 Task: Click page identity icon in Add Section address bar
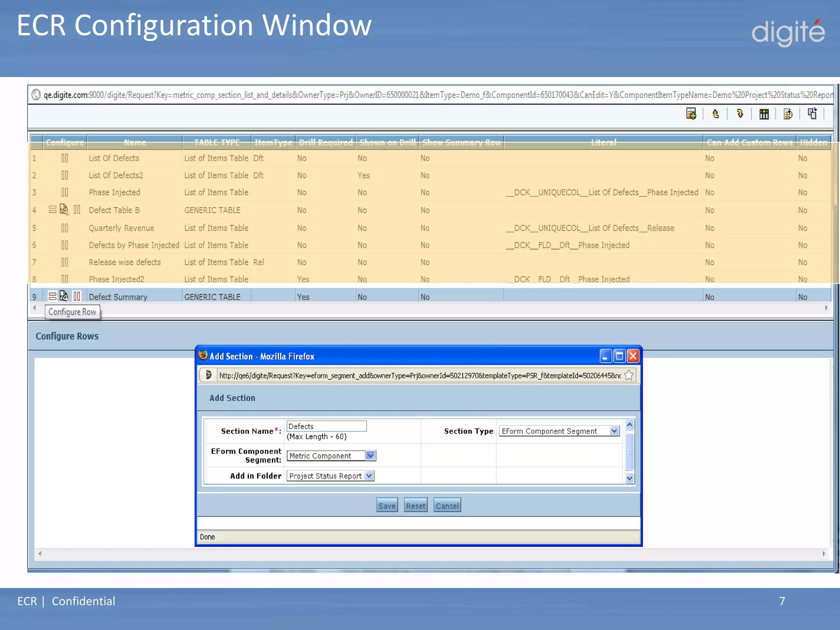pyautogui.click(x=208, y=375)
